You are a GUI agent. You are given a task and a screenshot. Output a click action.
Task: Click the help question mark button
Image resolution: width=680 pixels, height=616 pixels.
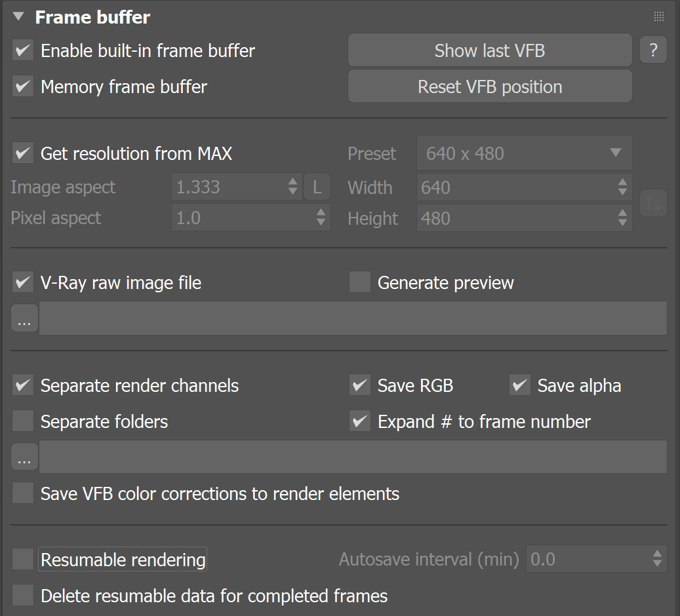pos(653,50)
